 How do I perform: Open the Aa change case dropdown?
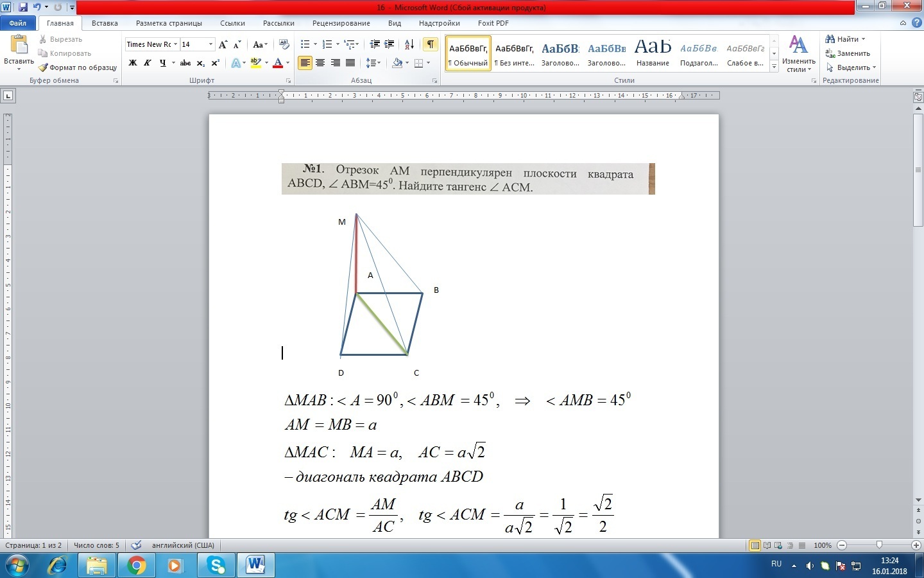tap(260, 44)
